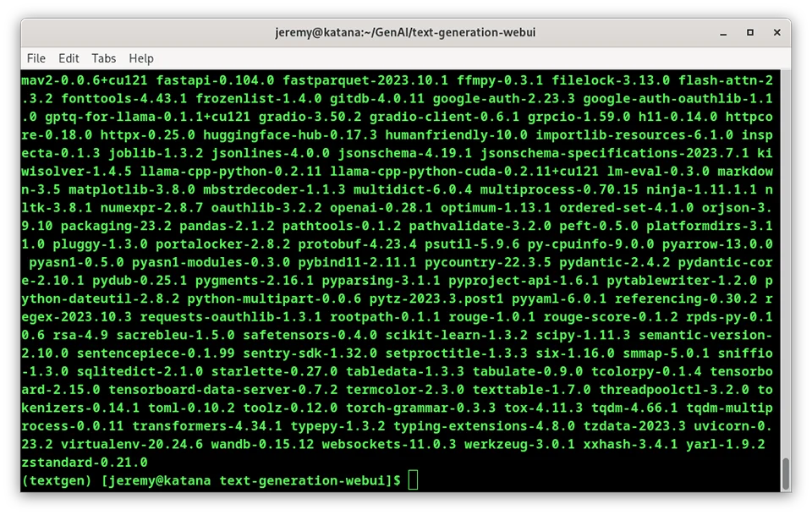The image size is (812, 515).
Task: Click the text transformers-4.34.1
Action: [207, 426]
